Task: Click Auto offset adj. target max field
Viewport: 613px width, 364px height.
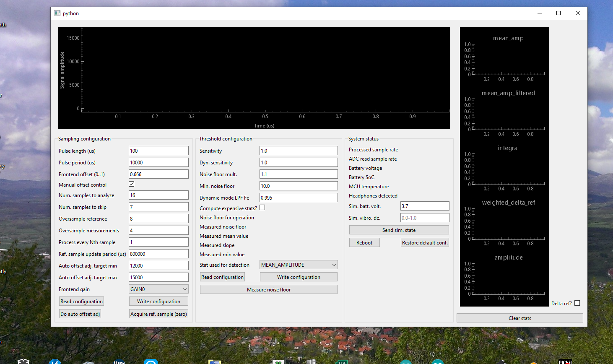Action: [x=158, y=277]
